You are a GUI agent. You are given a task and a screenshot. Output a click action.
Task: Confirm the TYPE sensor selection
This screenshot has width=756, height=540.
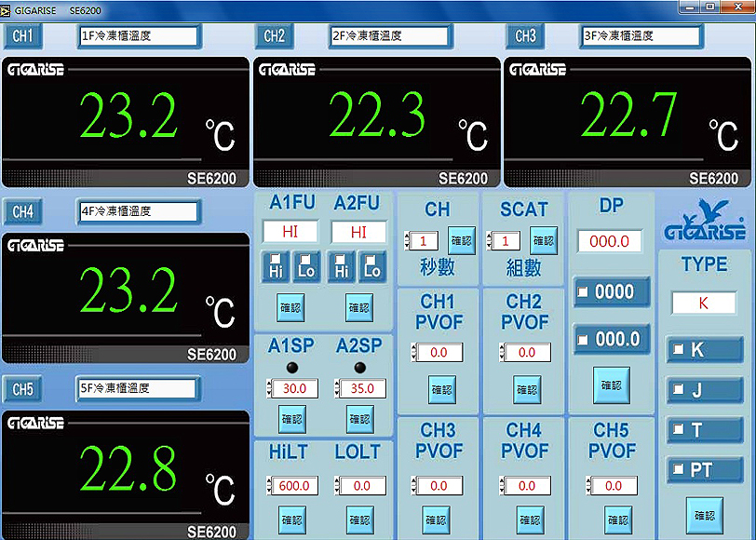click(x=705, y=516)
